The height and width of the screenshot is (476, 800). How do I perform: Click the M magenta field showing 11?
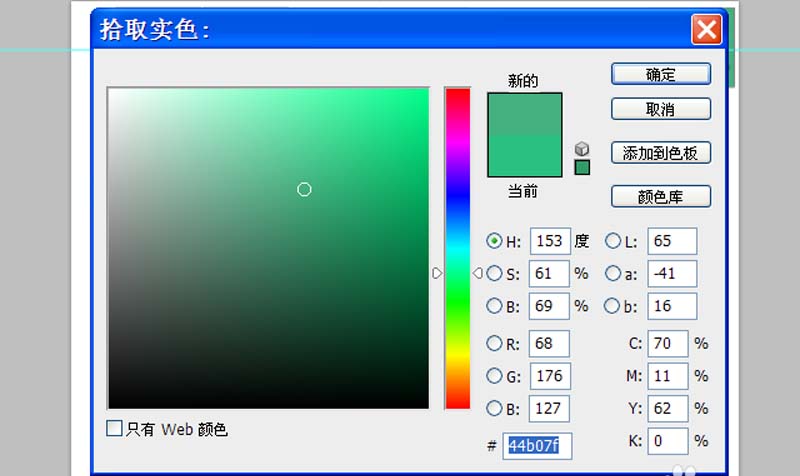click(x=668, y=376)
